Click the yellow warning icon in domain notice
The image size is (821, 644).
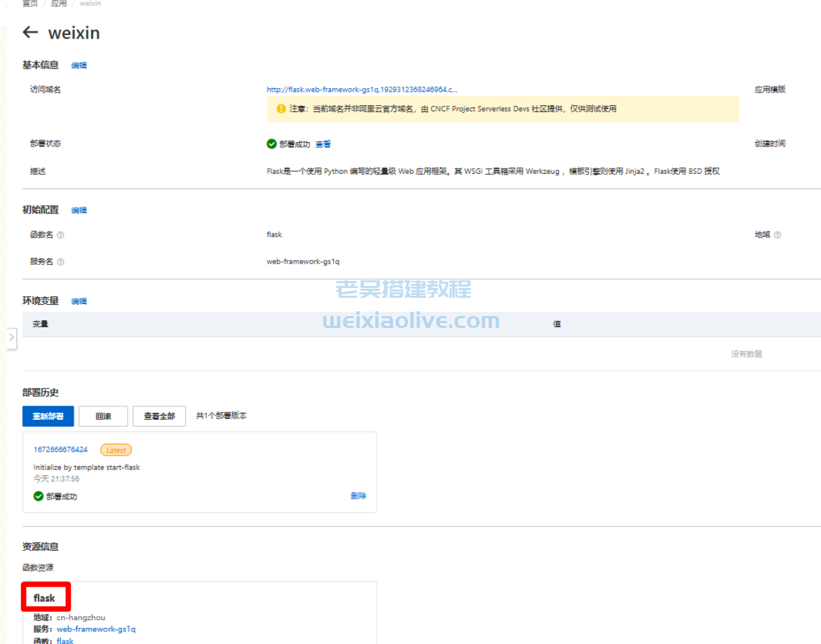(281, 109)
